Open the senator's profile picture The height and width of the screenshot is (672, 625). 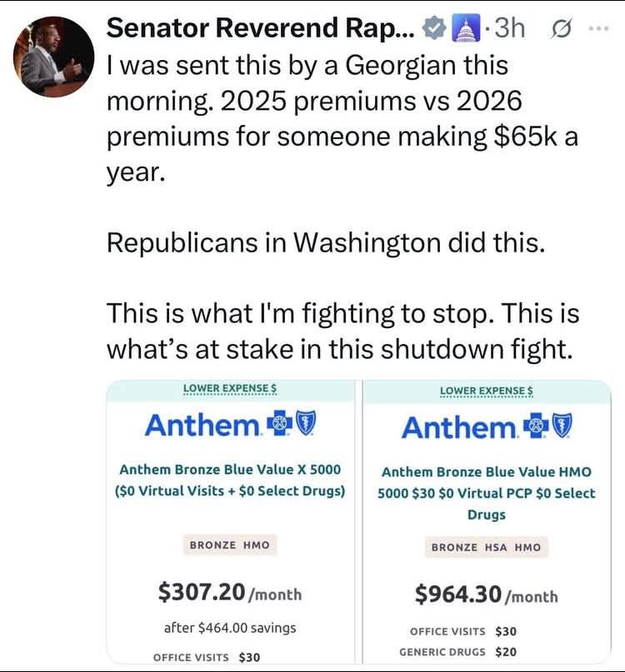(x=53, y=56)
